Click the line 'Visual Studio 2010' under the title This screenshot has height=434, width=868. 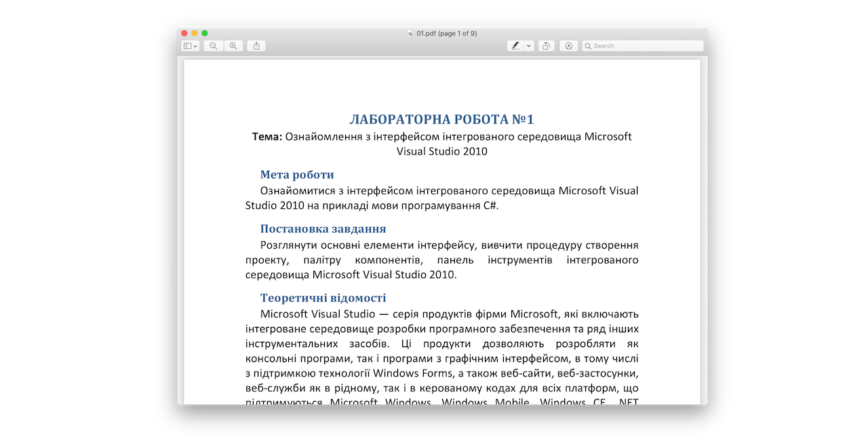442,151
